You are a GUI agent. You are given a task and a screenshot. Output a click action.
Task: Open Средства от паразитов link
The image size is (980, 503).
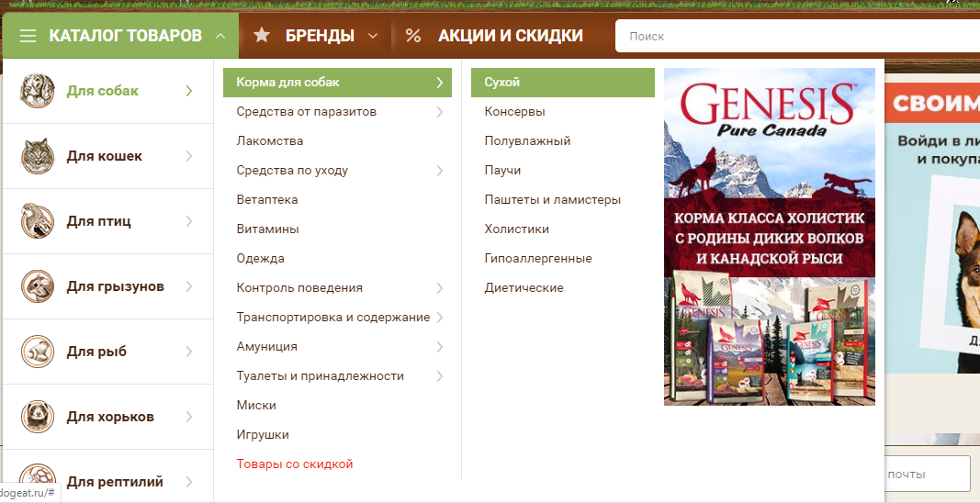(306, 112)
